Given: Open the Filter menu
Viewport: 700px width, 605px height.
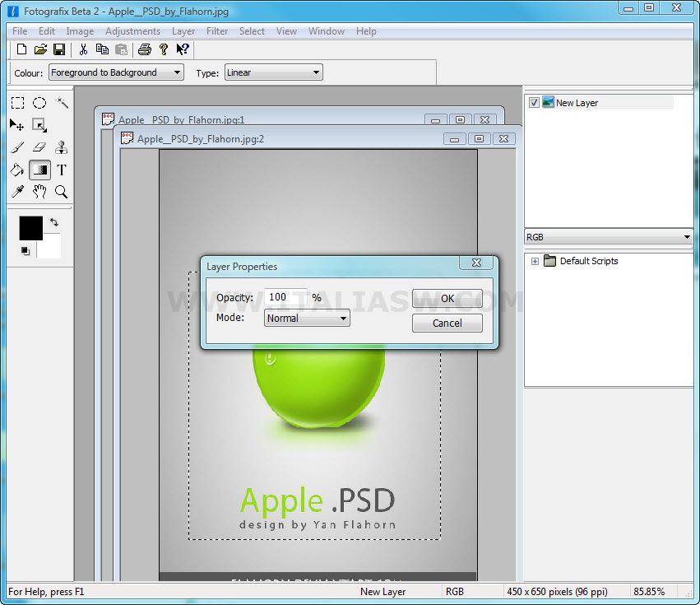Looking at the screenshot, I should click(217, 31).
